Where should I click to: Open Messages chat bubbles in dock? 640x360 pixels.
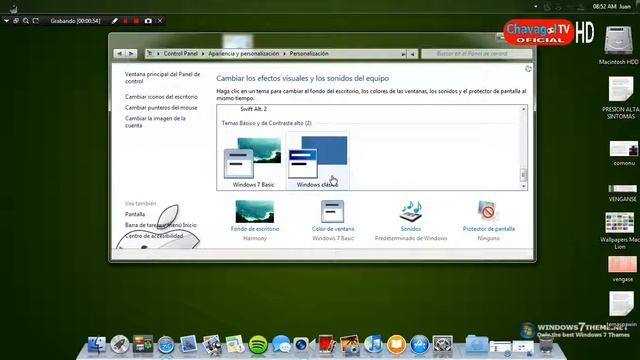click(x=281, y=345)
